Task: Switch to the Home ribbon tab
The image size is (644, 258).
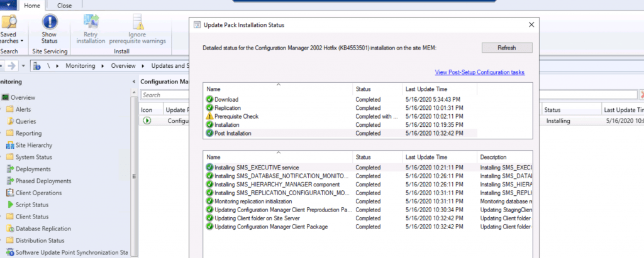Action: click(x=32, y=6)
